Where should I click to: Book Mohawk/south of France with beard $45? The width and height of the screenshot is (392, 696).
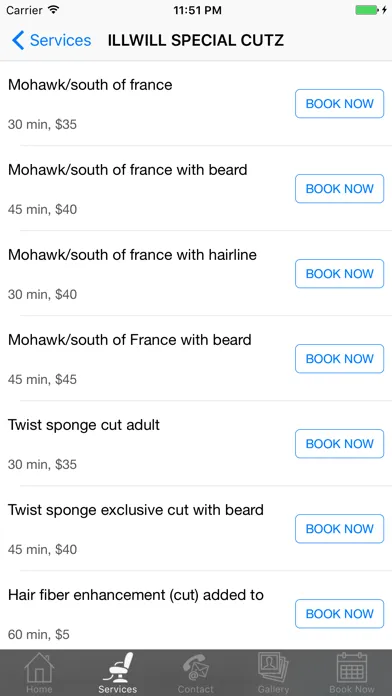tap(340, 359)
